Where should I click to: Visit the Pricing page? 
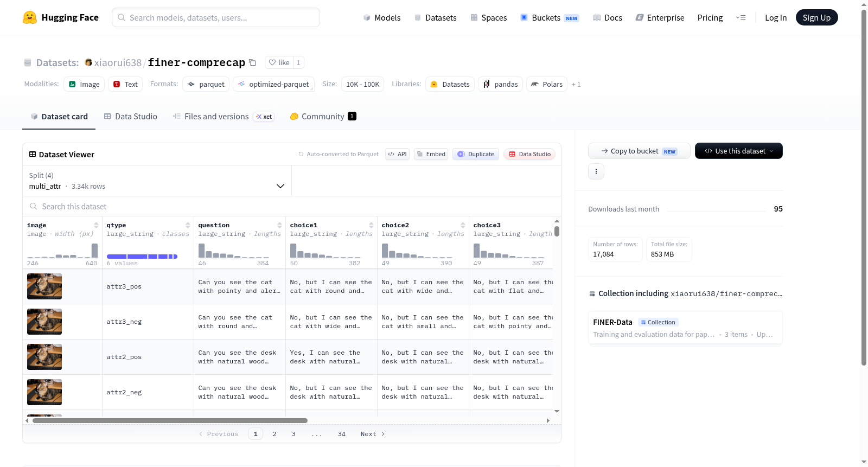coord(710,17)
